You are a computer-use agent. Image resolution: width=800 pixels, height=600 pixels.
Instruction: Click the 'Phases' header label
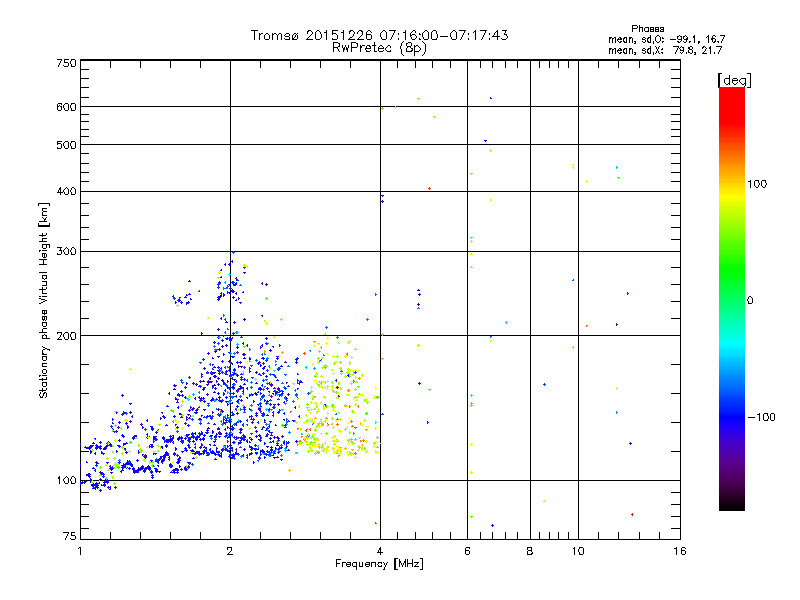pyautogui.click(x=647, y=29)
